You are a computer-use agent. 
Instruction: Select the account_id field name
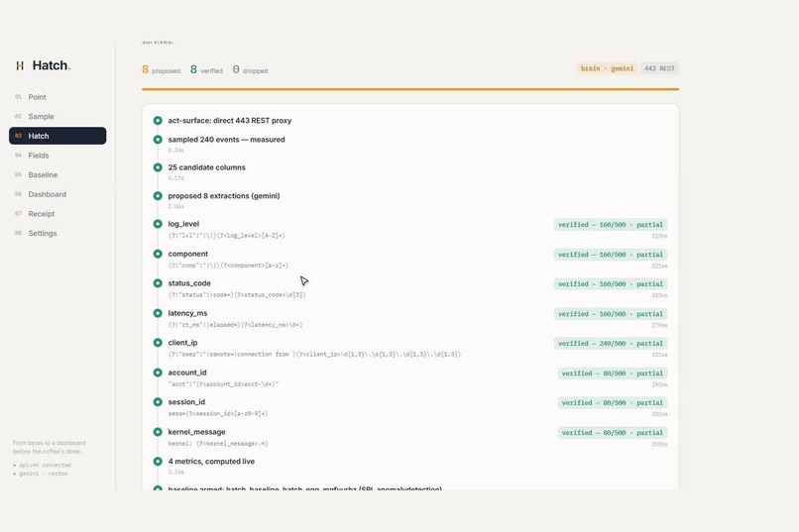pyautogui.click(x=187, y=372)
